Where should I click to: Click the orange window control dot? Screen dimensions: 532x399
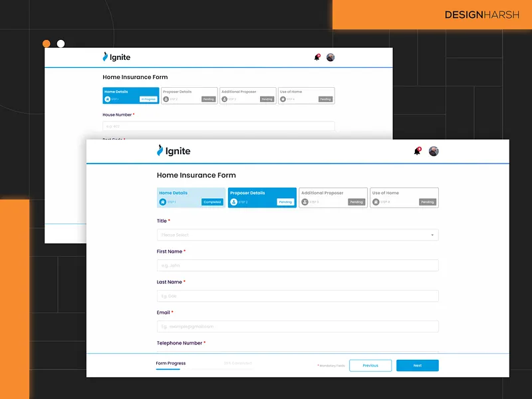point(45,43)
